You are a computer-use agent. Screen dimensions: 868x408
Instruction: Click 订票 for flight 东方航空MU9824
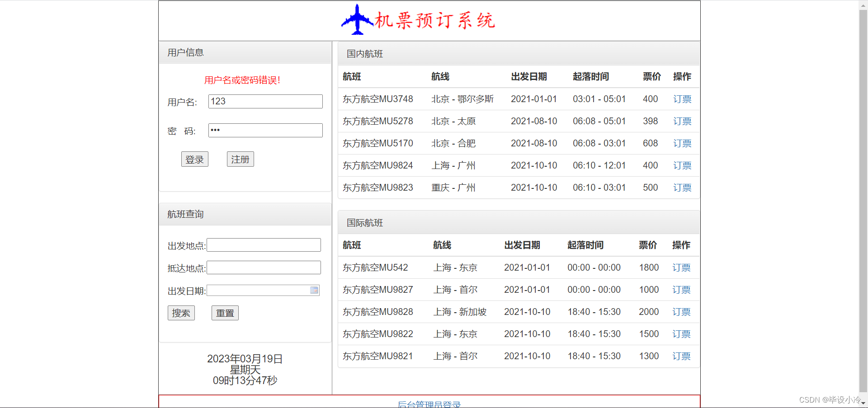pyautogui.click(x=682, y=165)
